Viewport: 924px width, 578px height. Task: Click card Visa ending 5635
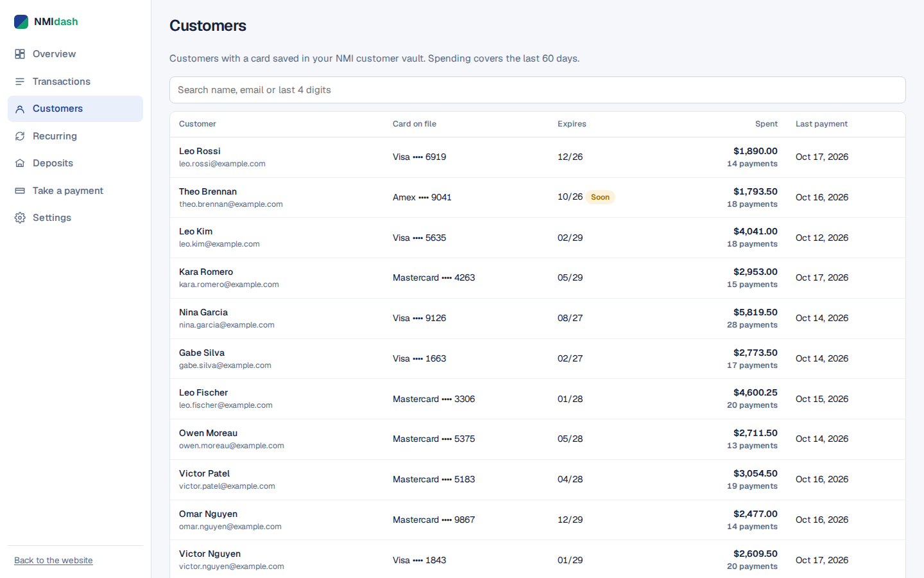coord(419,238)
